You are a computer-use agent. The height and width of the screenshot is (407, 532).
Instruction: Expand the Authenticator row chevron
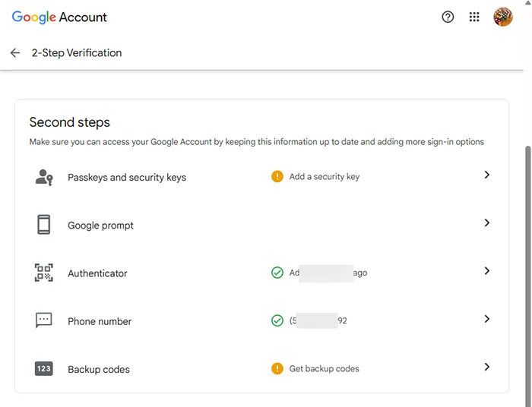(x=487, y=271)
